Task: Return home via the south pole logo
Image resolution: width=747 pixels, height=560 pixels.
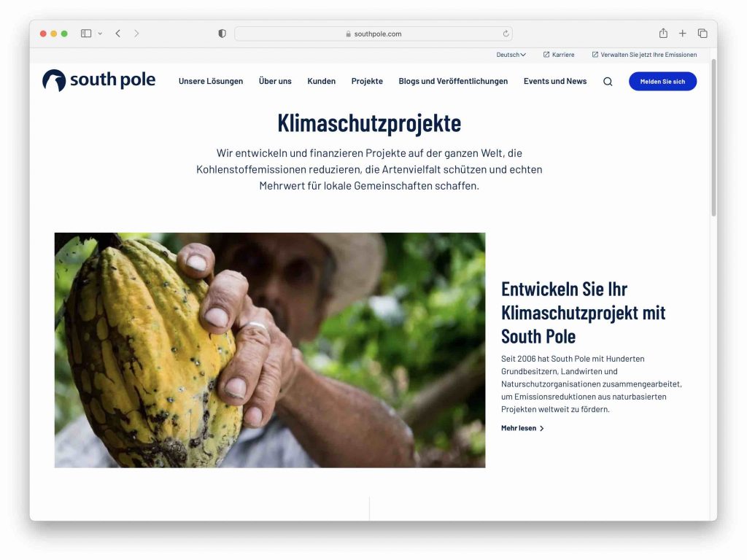Action: click(98, 80)
